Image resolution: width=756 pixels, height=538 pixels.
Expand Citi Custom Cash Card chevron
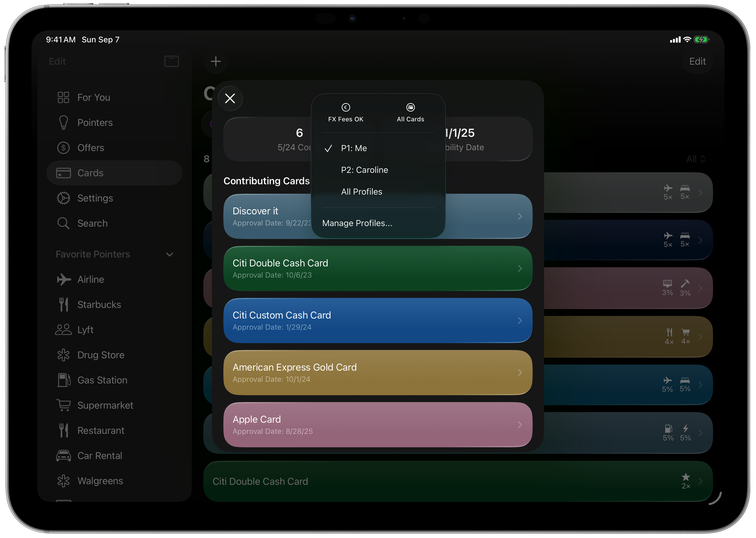tap(519, 321)
